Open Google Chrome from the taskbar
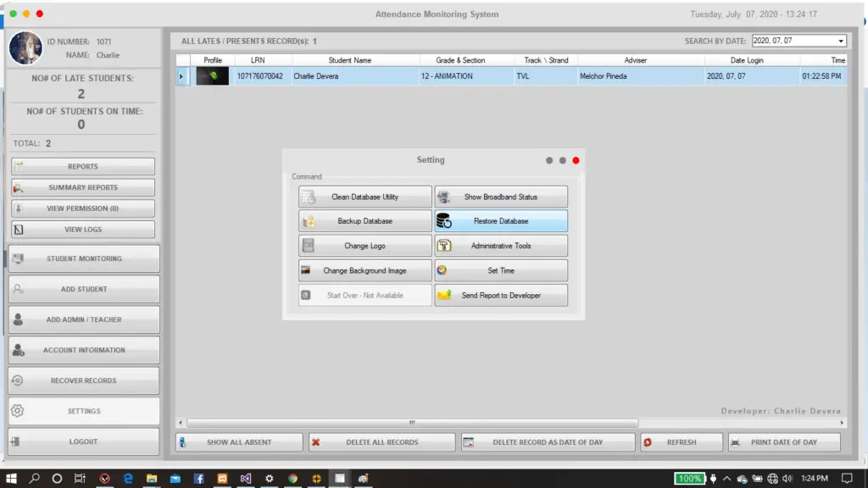 (292, 477)
